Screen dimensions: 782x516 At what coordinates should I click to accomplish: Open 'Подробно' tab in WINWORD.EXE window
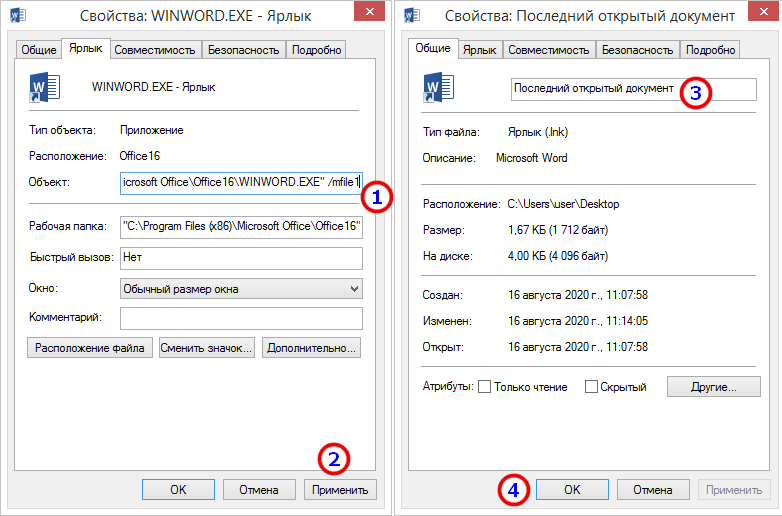[x=316, y=50]
